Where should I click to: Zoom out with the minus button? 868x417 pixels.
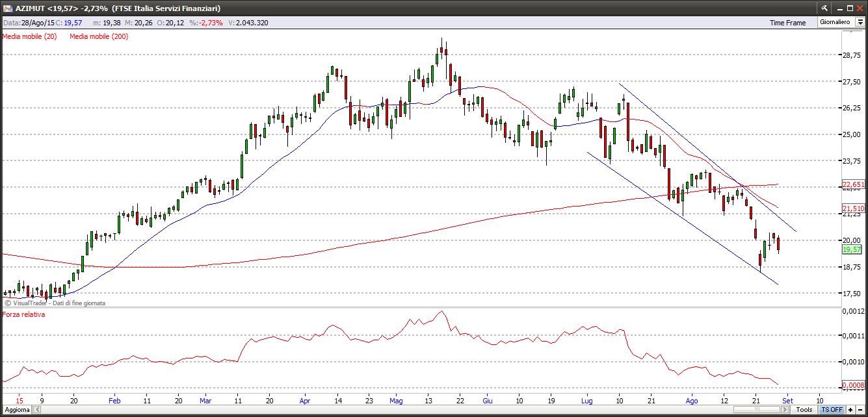[x=860, y=410]
